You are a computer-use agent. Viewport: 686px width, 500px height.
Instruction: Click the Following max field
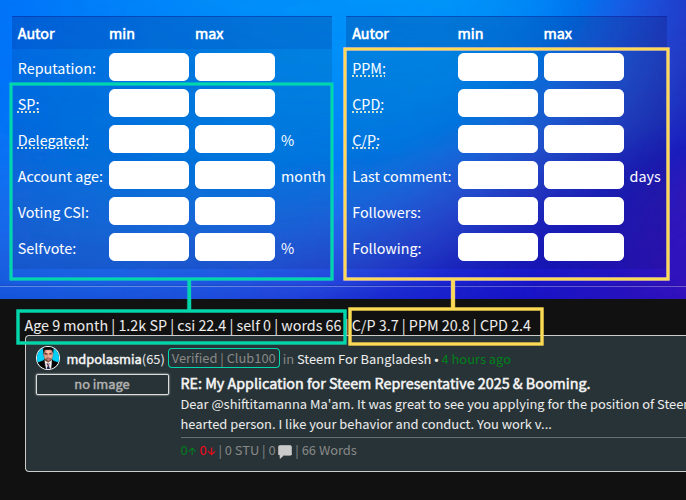(x=584, y=247)
